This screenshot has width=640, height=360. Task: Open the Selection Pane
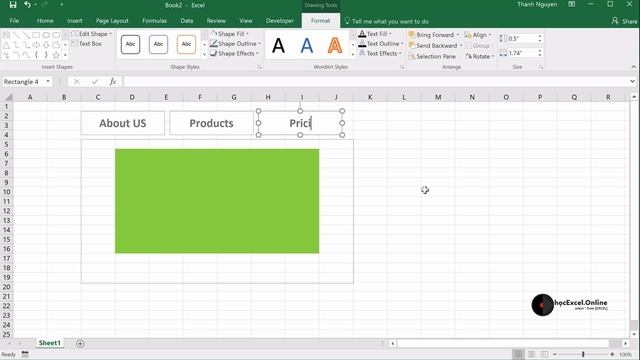click(x=432, y=56)
